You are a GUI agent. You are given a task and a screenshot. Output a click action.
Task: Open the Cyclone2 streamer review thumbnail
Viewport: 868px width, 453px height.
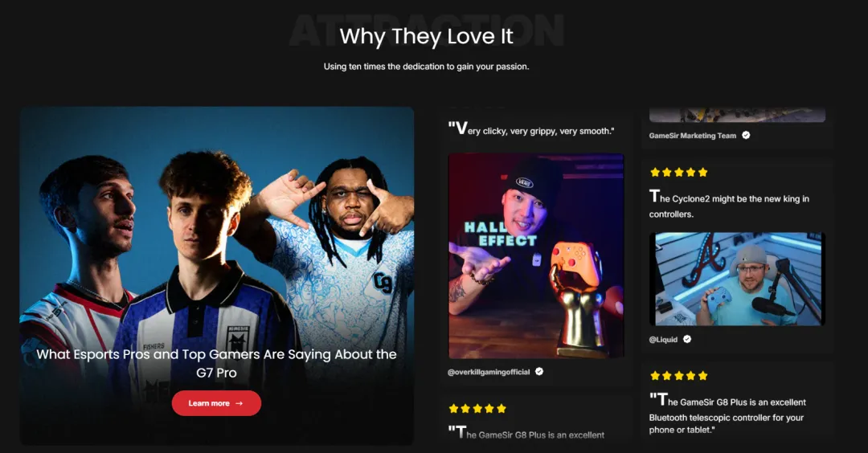pyautogui.click(x=737, y=279)
